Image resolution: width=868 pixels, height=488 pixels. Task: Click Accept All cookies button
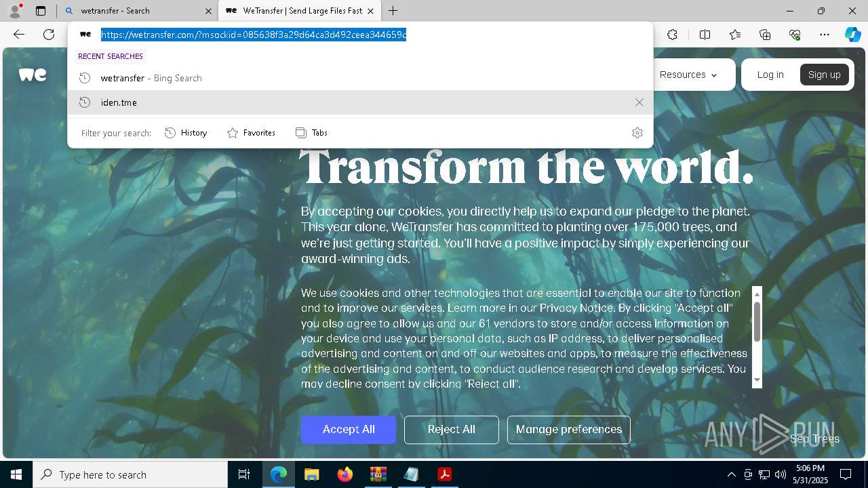pyautogui.click(x=349, y=430)
